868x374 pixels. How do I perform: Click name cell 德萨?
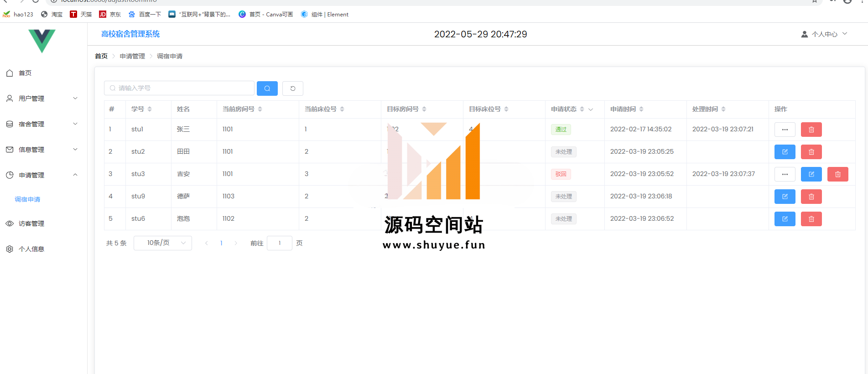click(183, 197)
